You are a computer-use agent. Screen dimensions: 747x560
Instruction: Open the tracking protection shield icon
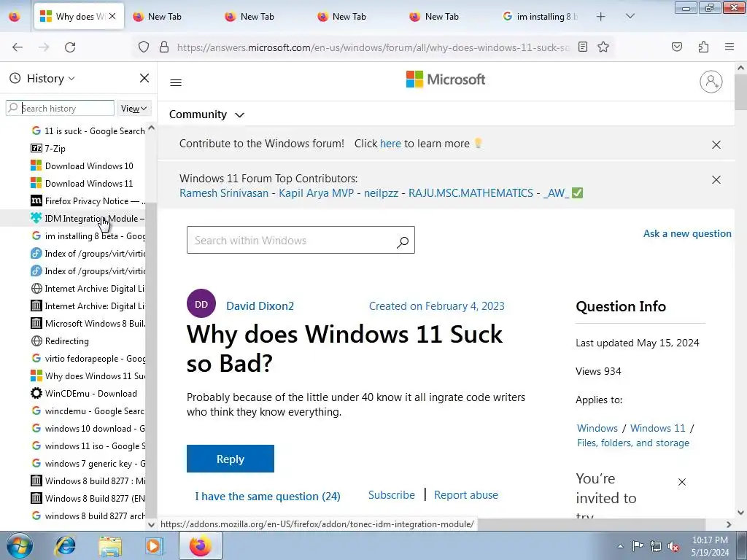pos(144,47)
